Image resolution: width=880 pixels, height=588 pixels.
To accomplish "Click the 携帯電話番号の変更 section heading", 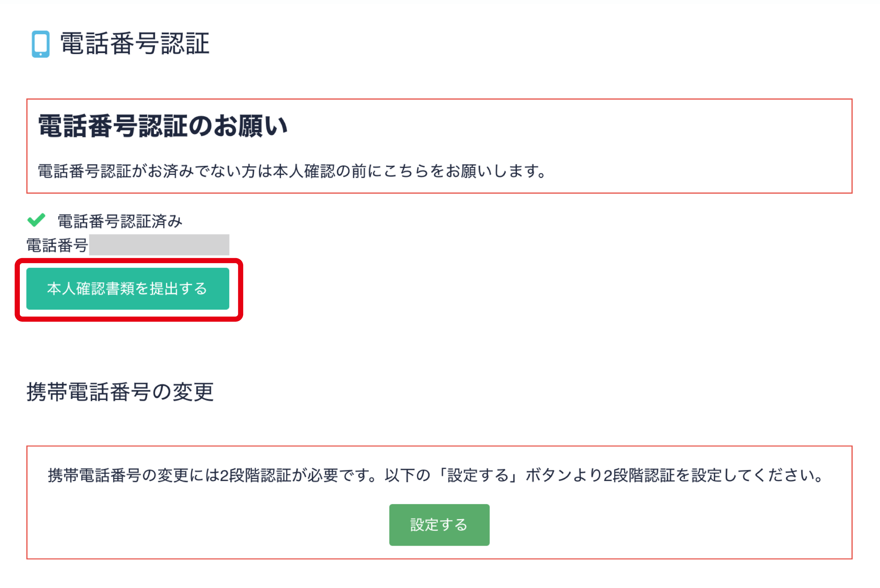I will coord(120,392).
